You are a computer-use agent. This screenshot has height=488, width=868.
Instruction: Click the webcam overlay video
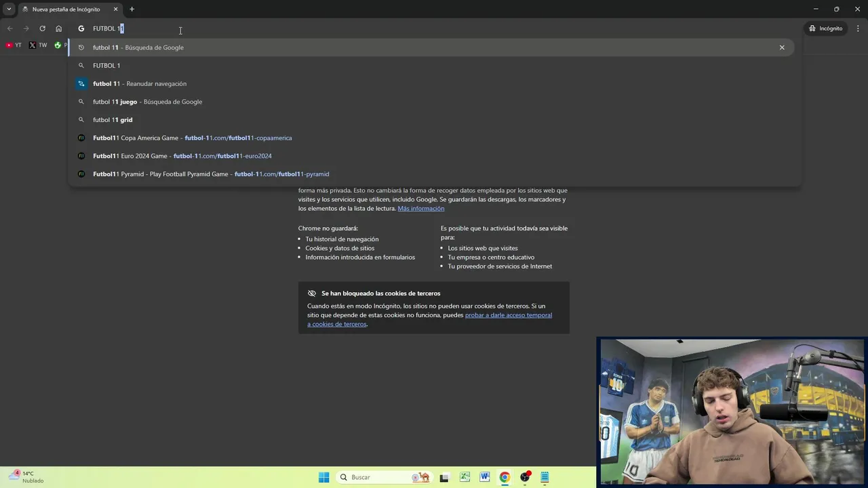(732, 412)
